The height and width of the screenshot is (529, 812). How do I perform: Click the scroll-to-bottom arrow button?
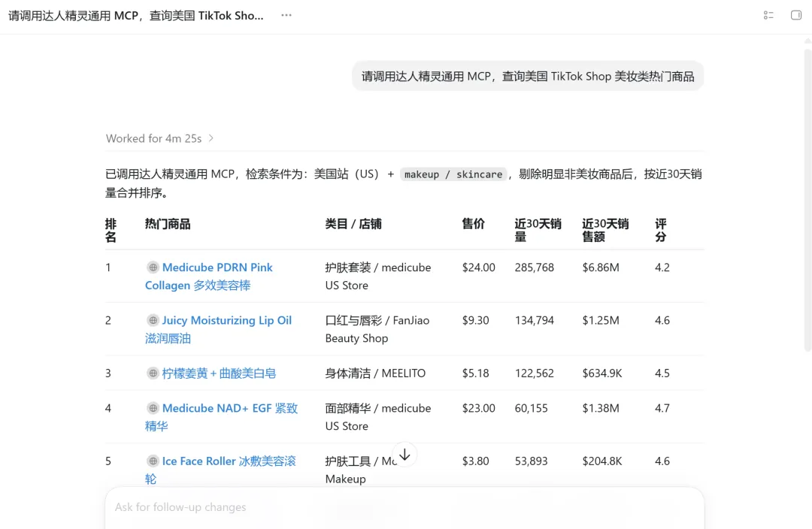[404, 455]
